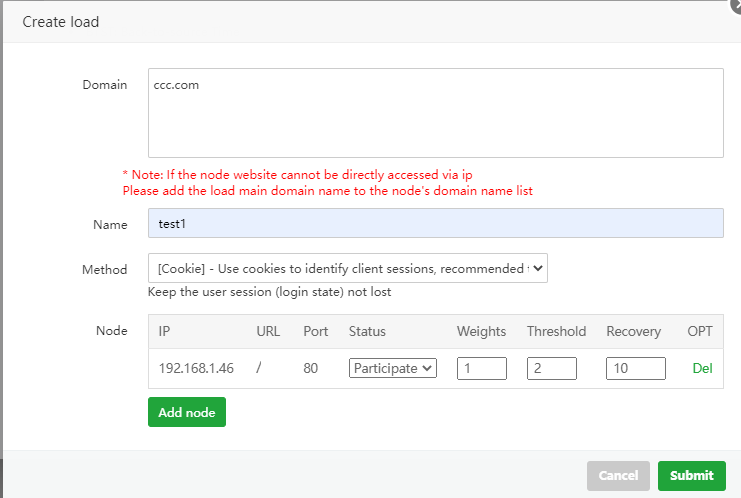Expand the Participate status dropdown
The image size is (741, 498).
click(x=393, y=368)
